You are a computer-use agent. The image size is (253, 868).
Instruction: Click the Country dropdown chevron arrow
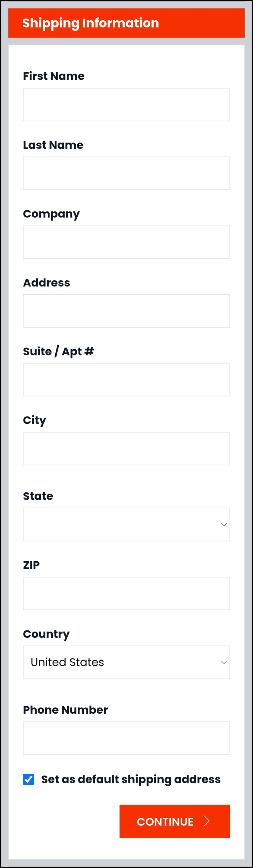(x=224, y=662)
